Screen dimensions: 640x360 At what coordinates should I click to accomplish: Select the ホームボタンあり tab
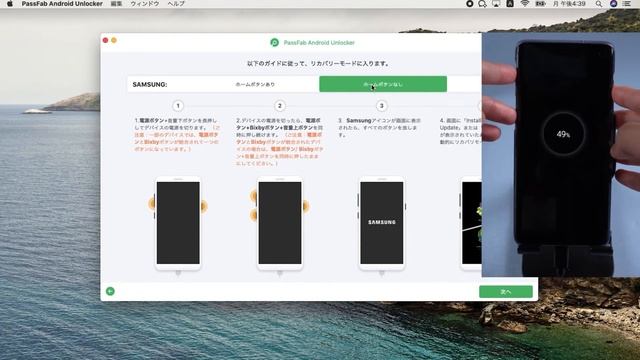point(255,84)
